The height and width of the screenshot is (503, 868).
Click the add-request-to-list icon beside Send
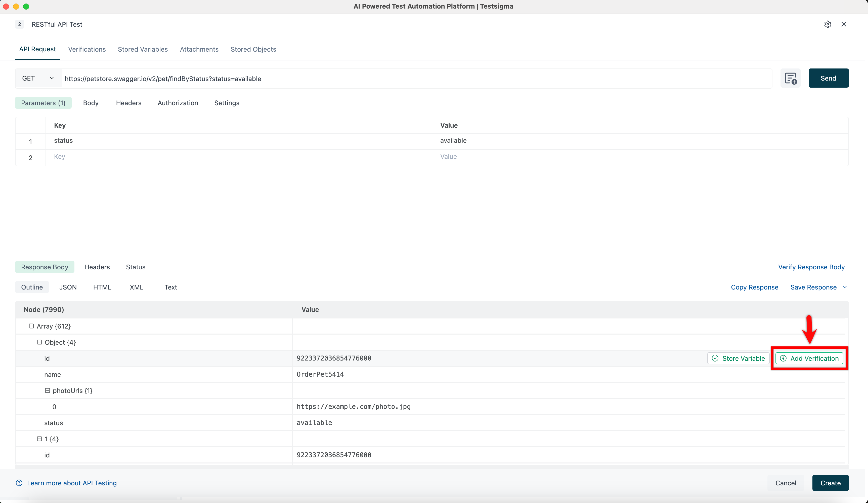(x=791, y=78)
